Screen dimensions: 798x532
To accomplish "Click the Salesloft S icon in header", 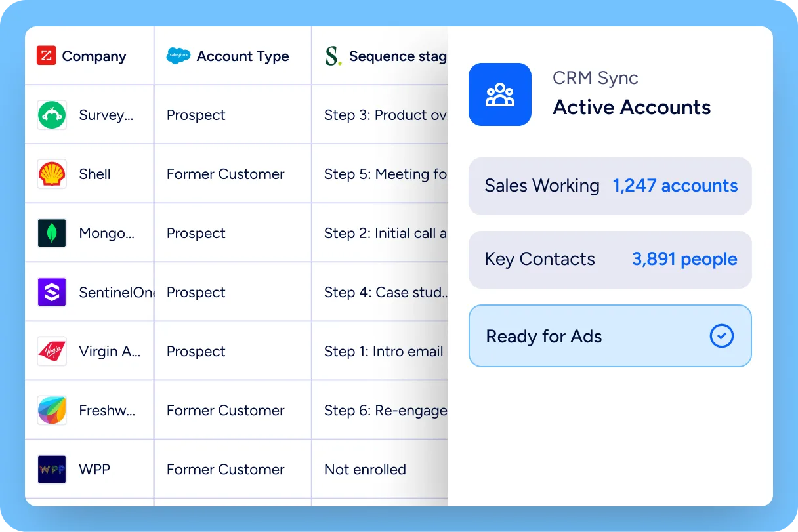I will pyautogui.click(x=333, y=56).
